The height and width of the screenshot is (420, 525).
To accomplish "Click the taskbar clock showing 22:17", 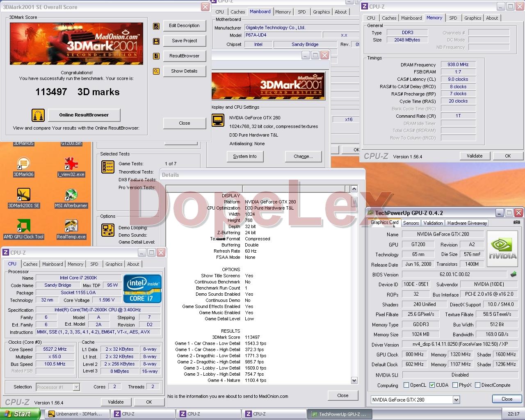I will pos(514,414).
